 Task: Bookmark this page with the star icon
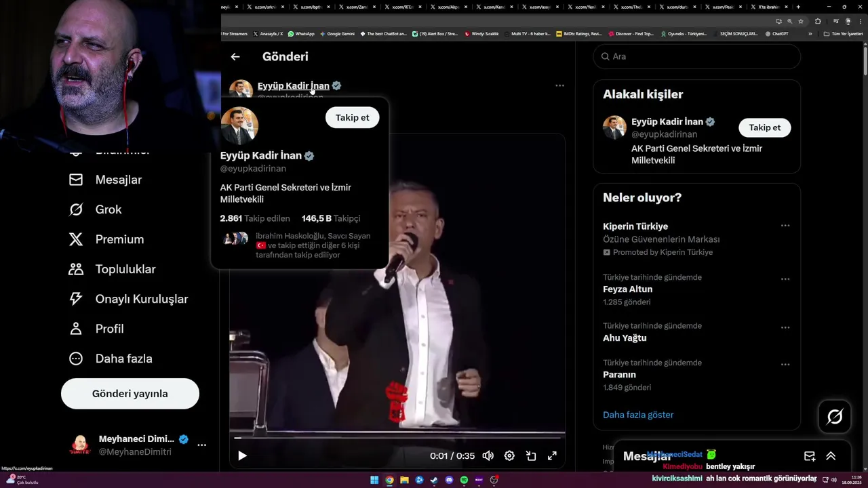click(x=801, y=21)
